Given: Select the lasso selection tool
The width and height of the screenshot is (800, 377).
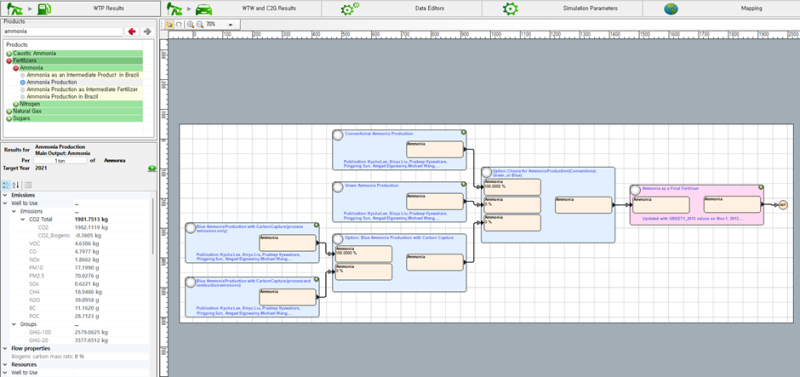Looking at the screenshot, I should (179, 24).
